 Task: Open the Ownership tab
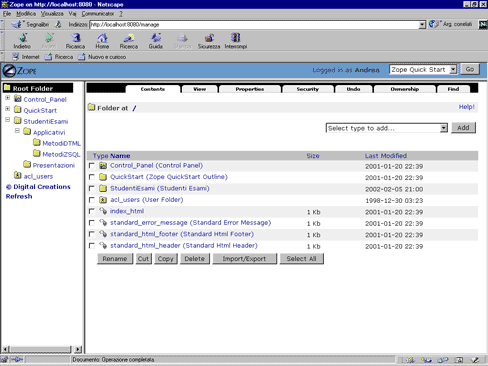click(405, 89)
